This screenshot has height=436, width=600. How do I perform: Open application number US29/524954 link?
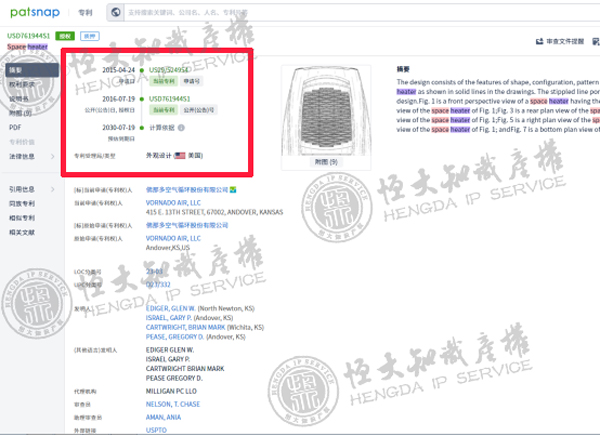pyautogui.click(x=168, y=70)
